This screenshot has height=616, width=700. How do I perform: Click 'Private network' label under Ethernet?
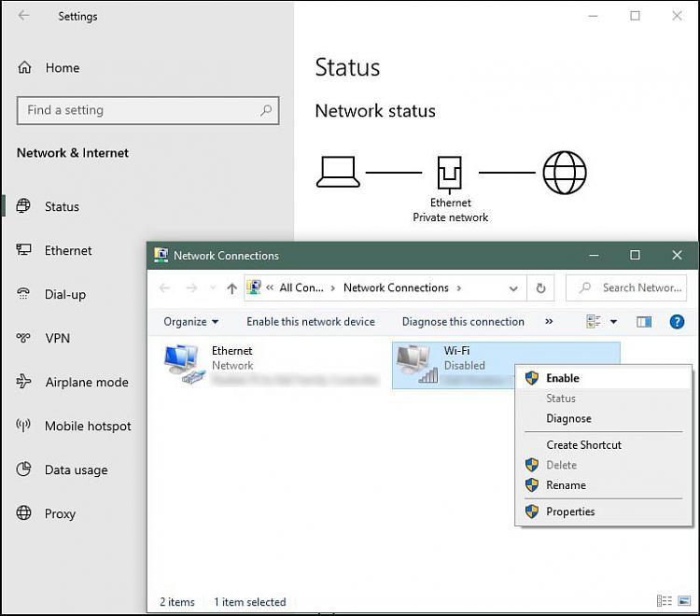pos(451,217)
